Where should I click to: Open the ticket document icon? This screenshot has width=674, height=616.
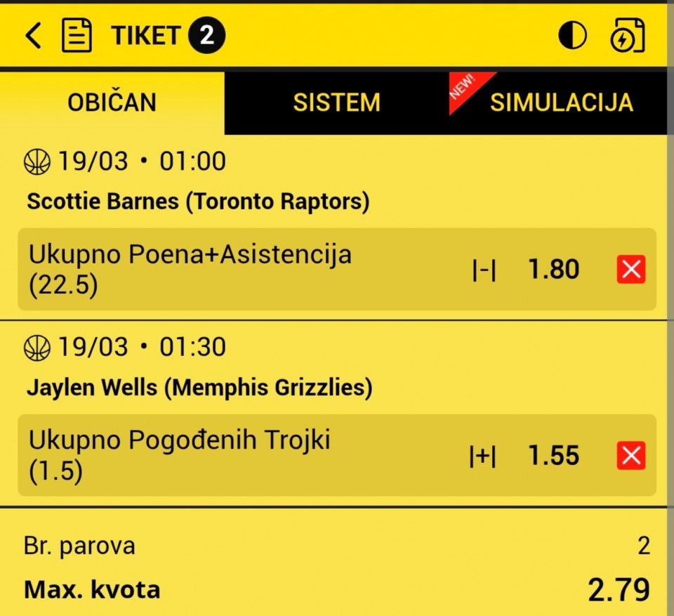(77, 35)
